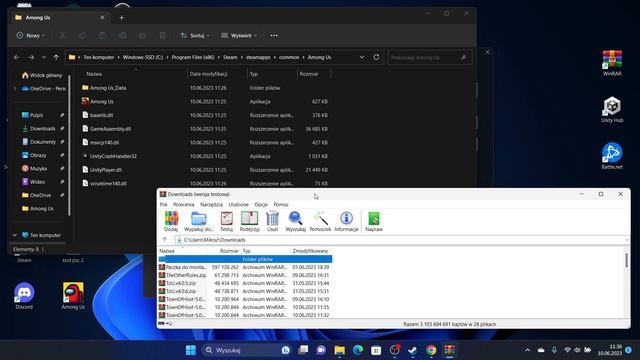This screenshot has height=360, width=640.
Task: Click the Program Files (x86) breadcrumb segment
Action: [x=193, y=57]
